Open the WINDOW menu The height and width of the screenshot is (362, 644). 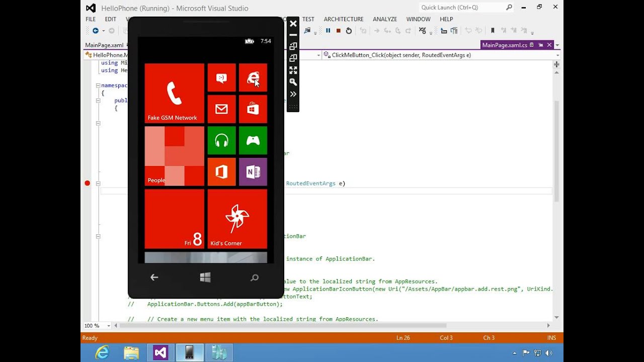tap(418, 19)
